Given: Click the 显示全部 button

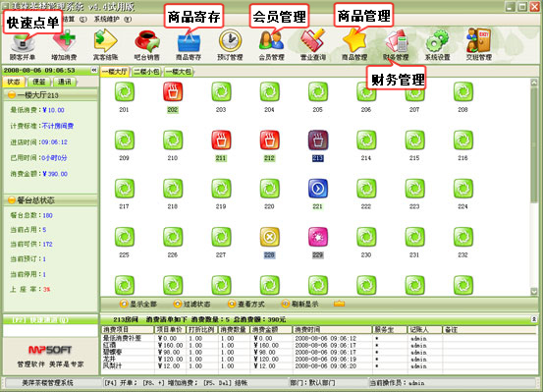Looking at the screenshot, I should click(x=138, y=304).
